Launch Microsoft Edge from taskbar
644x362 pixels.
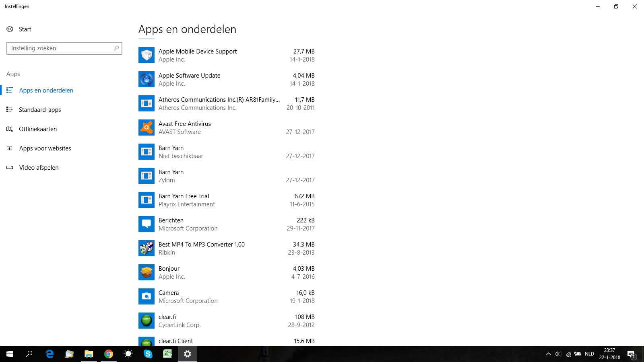pyautogui.click(x=50, y=354)
